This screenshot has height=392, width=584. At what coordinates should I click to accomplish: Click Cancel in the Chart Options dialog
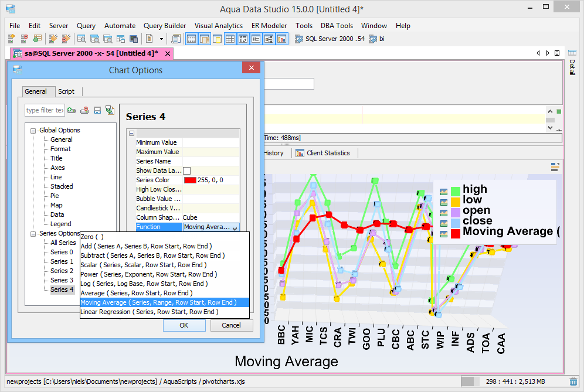pyautogui.click(x=231, y=325)
